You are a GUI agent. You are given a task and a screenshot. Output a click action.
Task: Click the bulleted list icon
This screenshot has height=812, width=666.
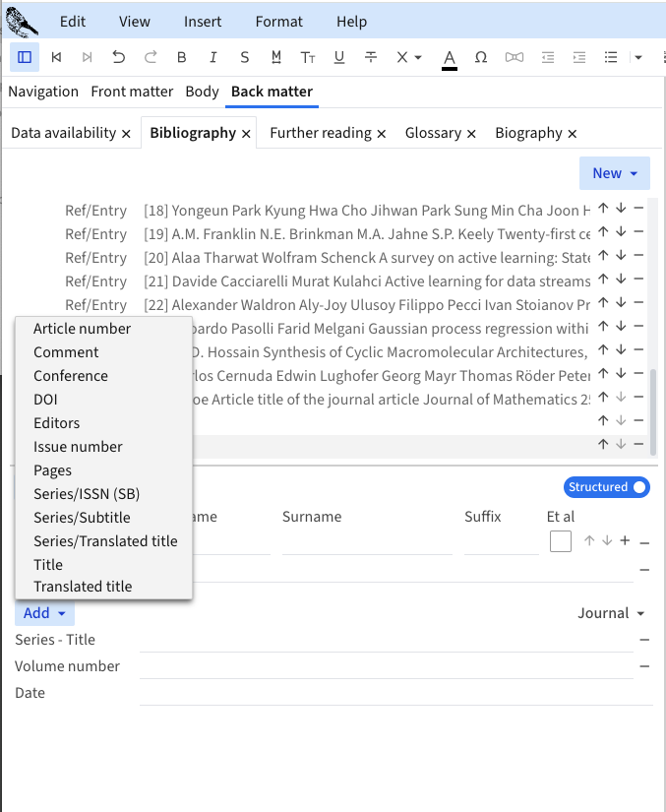[x=611, y=57]
